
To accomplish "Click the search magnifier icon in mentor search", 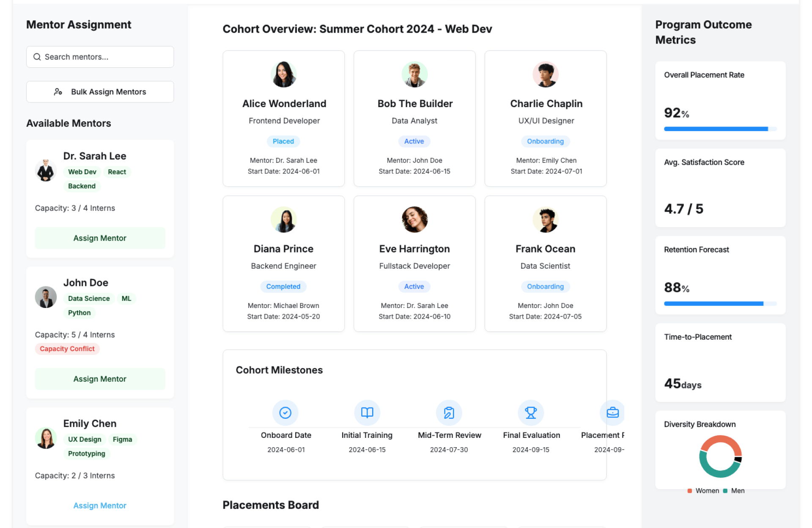I will pos(37,57).
